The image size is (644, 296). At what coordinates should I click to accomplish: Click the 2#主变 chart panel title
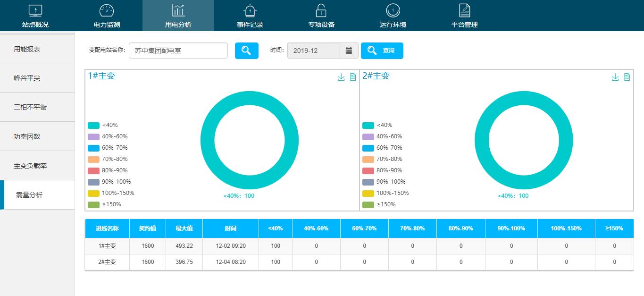[x=376, y=76]
